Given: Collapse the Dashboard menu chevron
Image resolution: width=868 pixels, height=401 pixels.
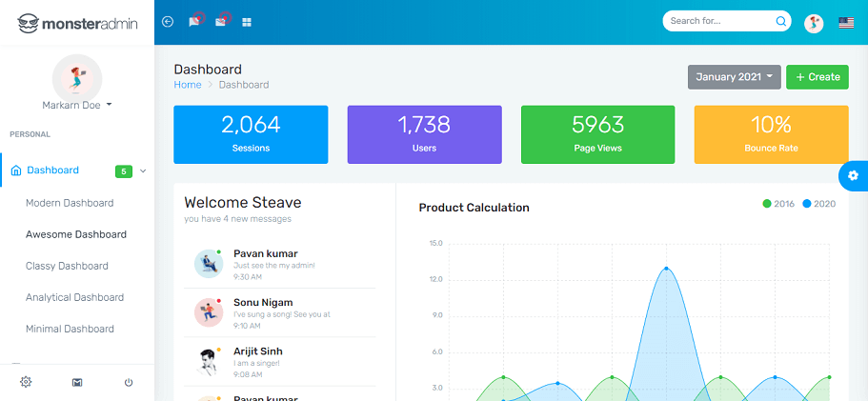Looking at the screenshot, I should point(143,170).
